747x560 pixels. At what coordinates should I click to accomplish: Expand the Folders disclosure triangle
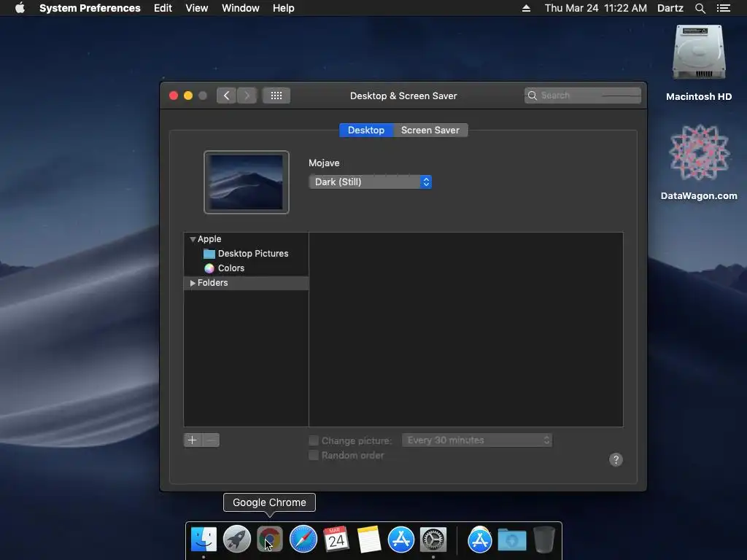click(x=193, y=283)
